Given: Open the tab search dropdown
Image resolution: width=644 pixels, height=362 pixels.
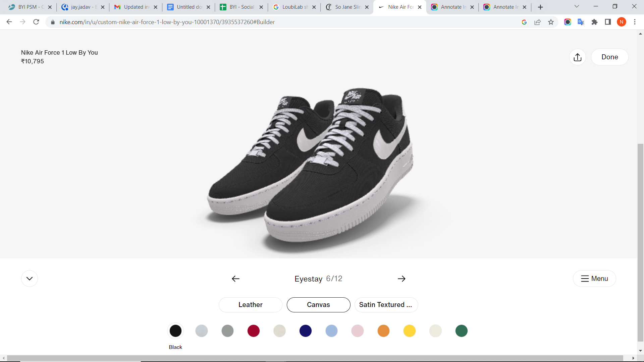Looking at the screenshot, I should [577, 6].
